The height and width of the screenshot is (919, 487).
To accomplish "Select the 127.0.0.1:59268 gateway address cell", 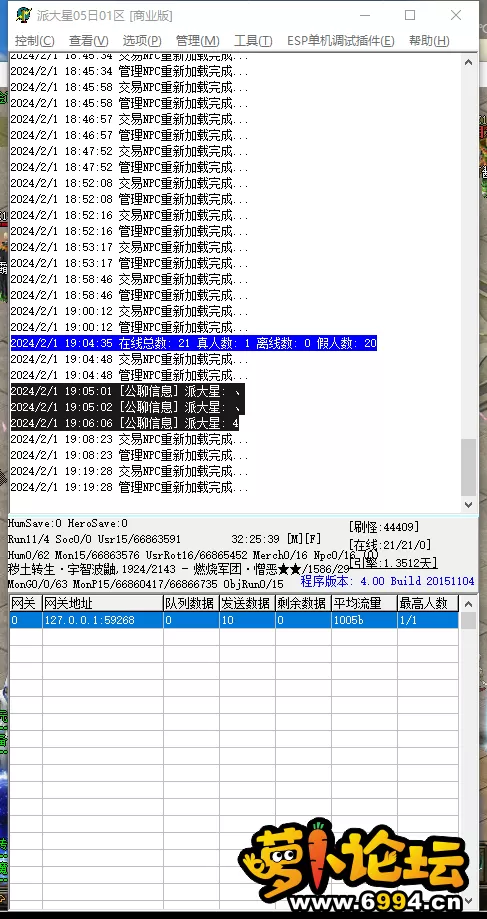I will point(103,620).
